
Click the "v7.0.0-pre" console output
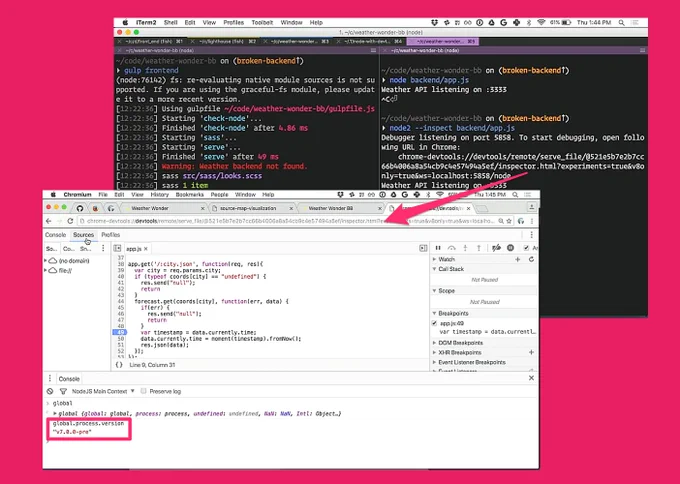pos(72,432)
